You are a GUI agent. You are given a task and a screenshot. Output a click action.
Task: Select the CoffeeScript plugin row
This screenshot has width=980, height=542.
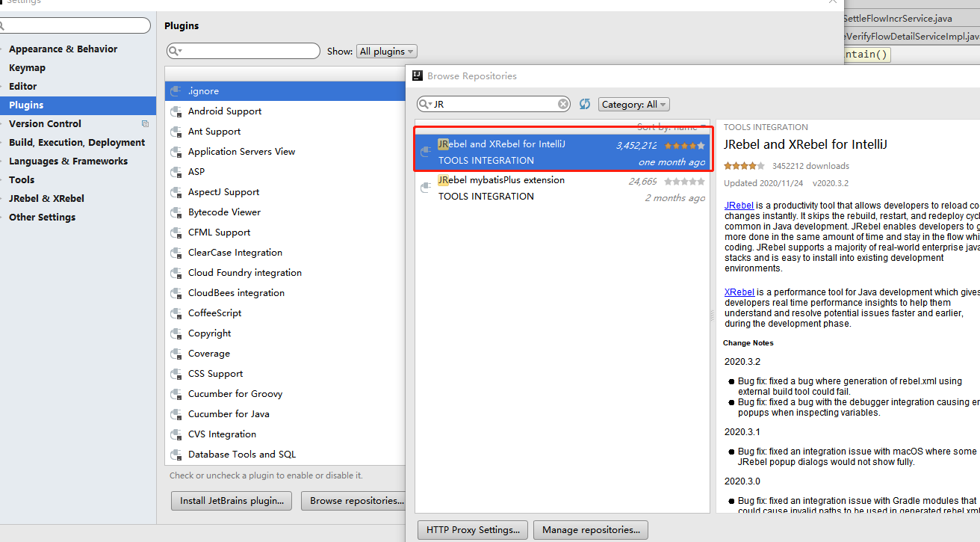pyautogui.click(x=285, y=313)
